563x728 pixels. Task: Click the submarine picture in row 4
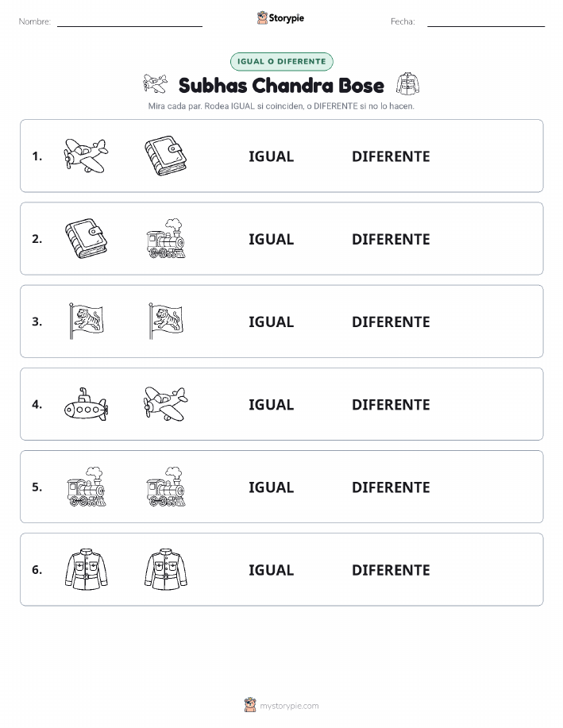86,404
